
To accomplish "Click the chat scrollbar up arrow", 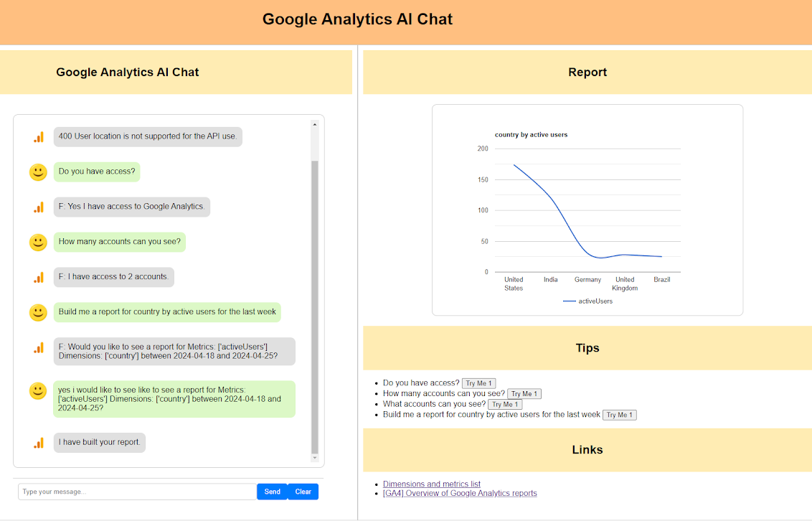I will [314, 125].
